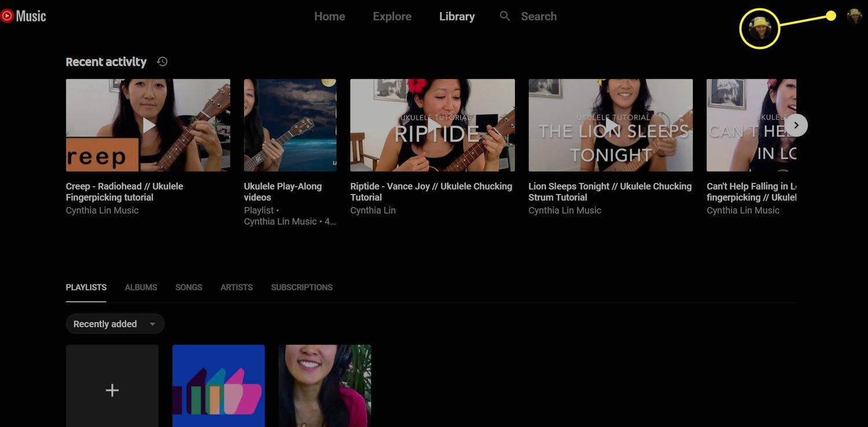Go to the Home page

(329, 16)
